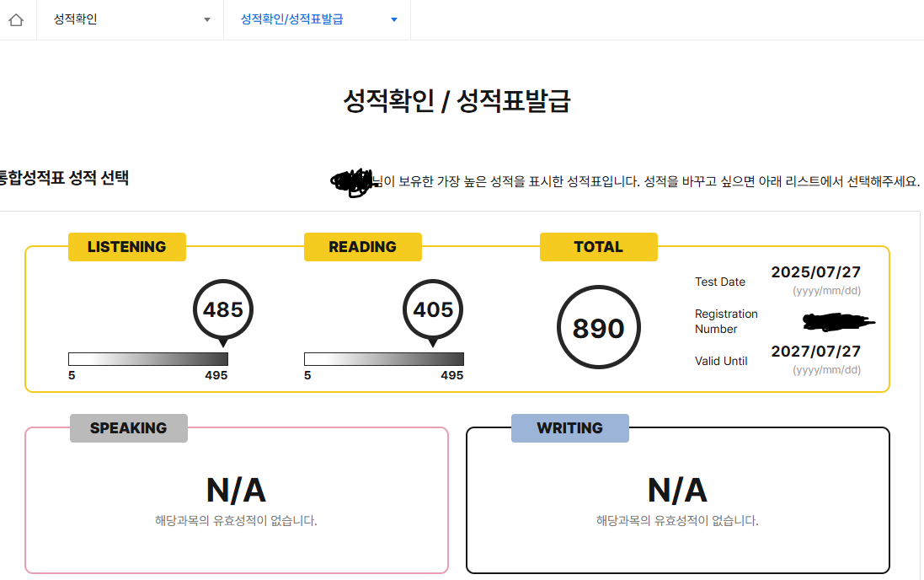The image size is (924, 580).
Task: Click the 통합성적표 성적 선택 section title
Action: (64, 178)
